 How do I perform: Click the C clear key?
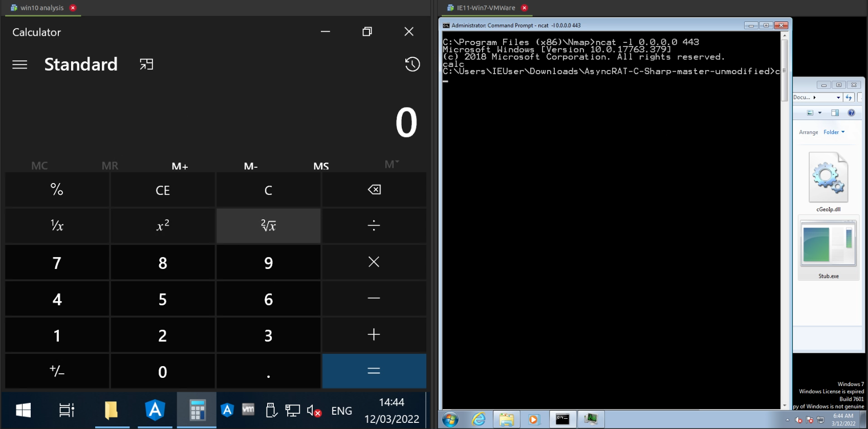coord(268,190)
